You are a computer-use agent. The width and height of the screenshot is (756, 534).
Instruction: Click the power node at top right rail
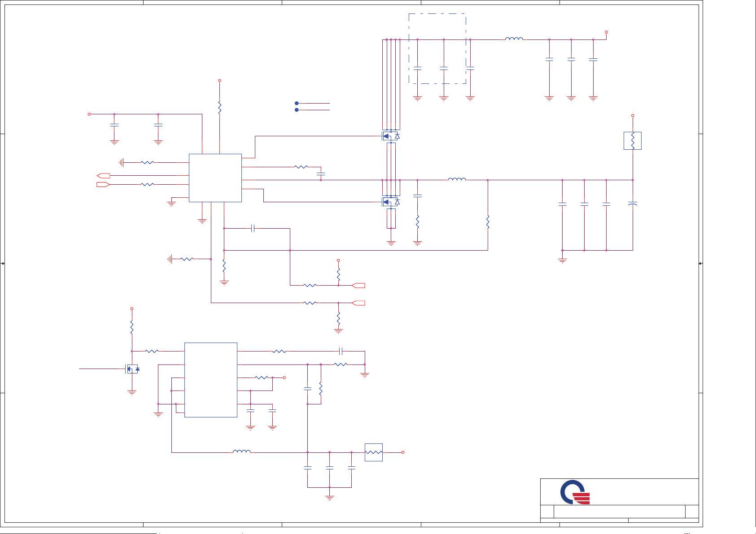607,32
